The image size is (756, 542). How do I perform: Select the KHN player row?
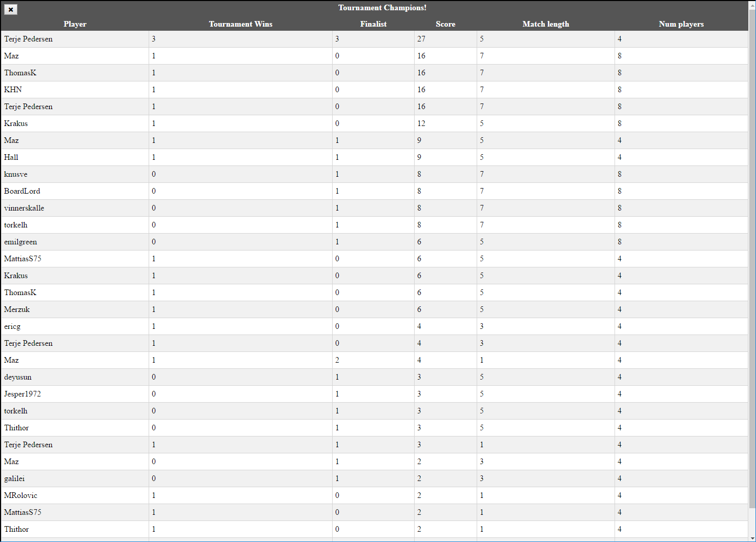374,90
